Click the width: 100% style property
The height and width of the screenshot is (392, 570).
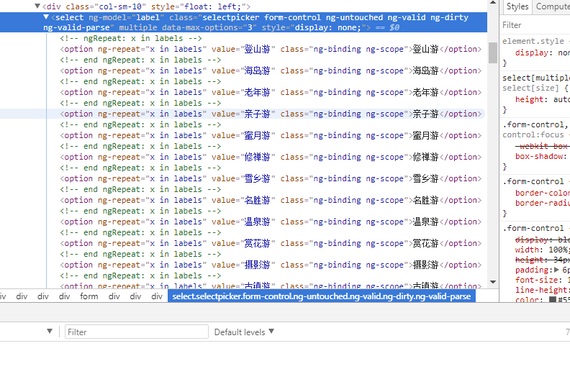543,250
